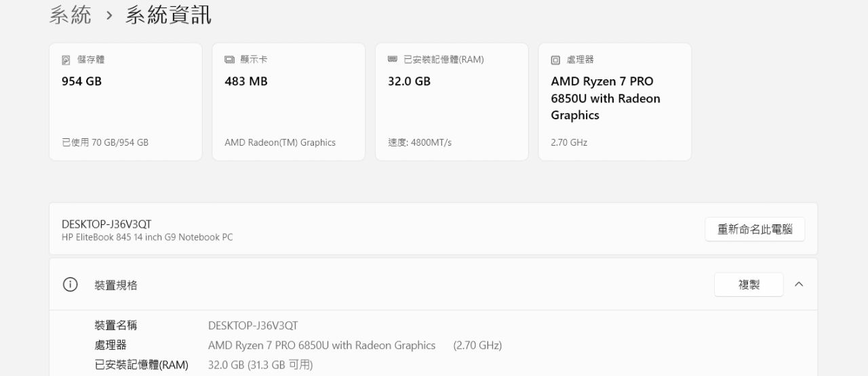Select the 裝置名稱 row label
868x376 pixels.
tap(116, 325)
